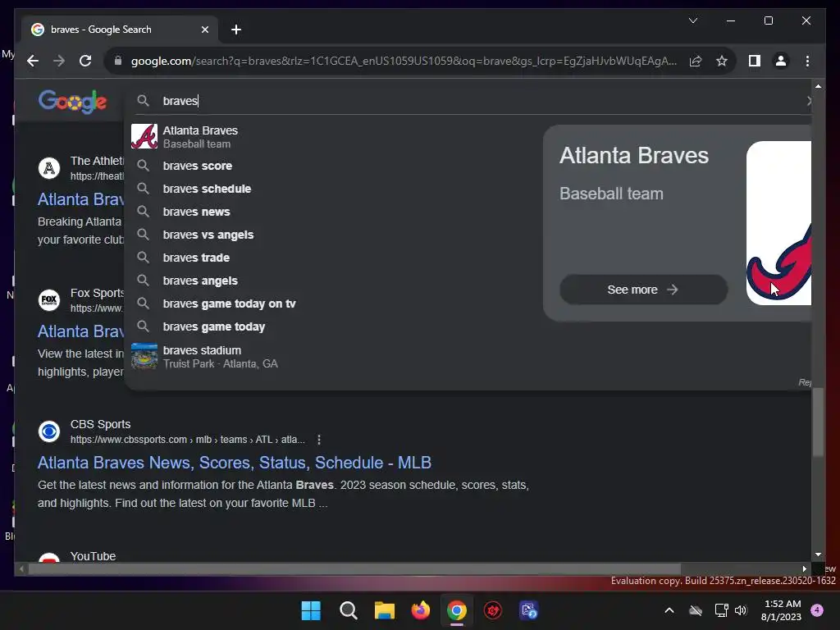The height and width of the screenshot is (630, 840).
Task: Click the vertical scrollbar up arrow
Action: tap(818, 85)
